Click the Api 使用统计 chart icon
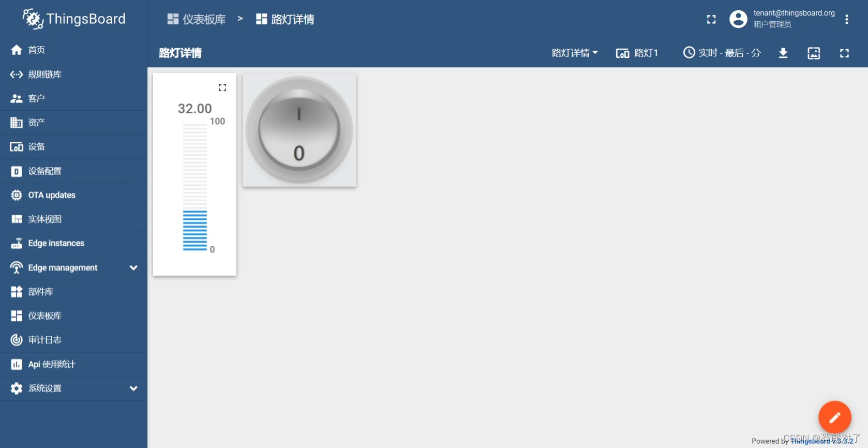The image size is (868, 448). tap(17, 364)
